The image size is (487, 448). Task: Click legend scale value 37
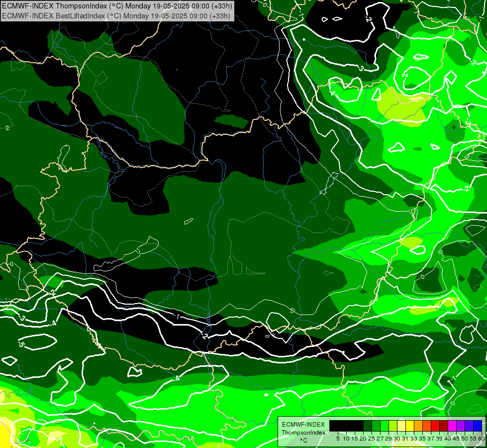point(430,439)
